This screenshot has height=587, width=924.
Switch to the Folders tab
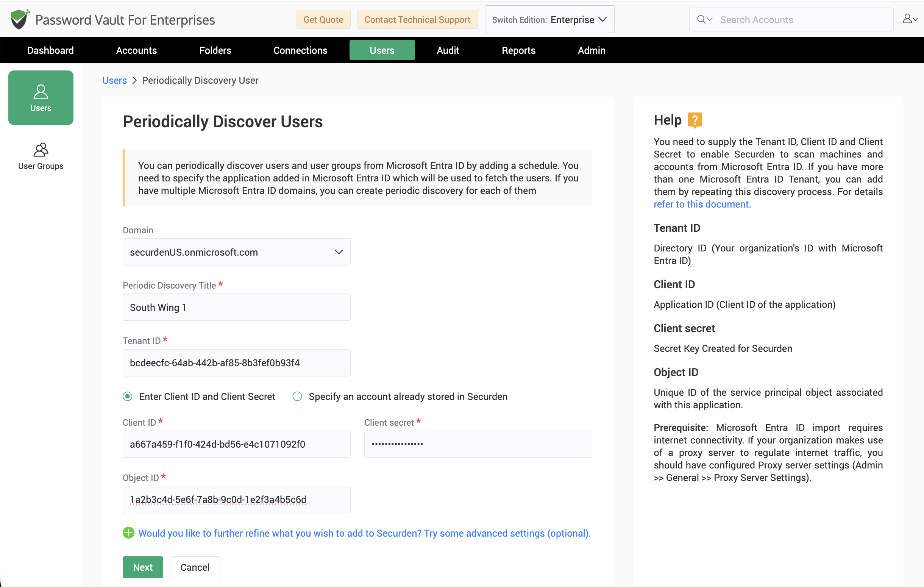coord(215,50)
